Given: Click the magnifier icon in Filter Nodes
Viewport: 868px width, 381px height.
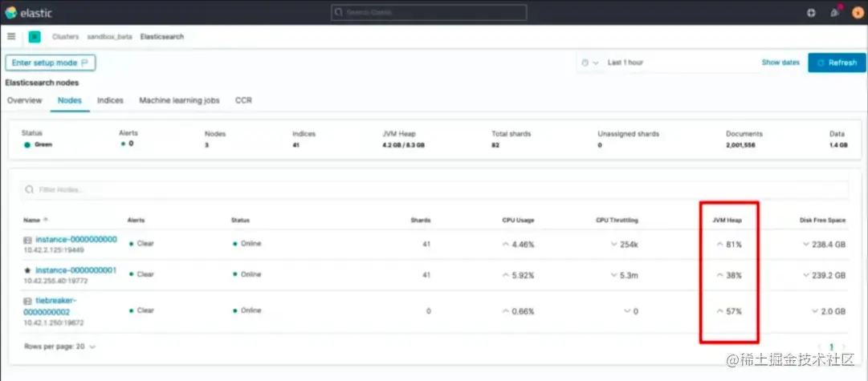Looking at the screenshot, I should tap(30, 189).
